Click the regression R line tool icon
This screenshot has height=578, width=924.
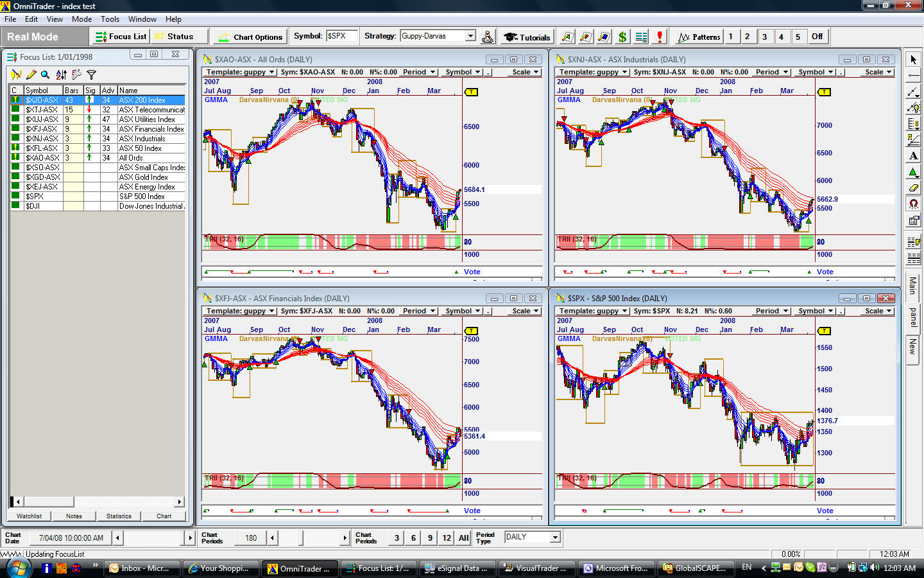click(913, 140)
